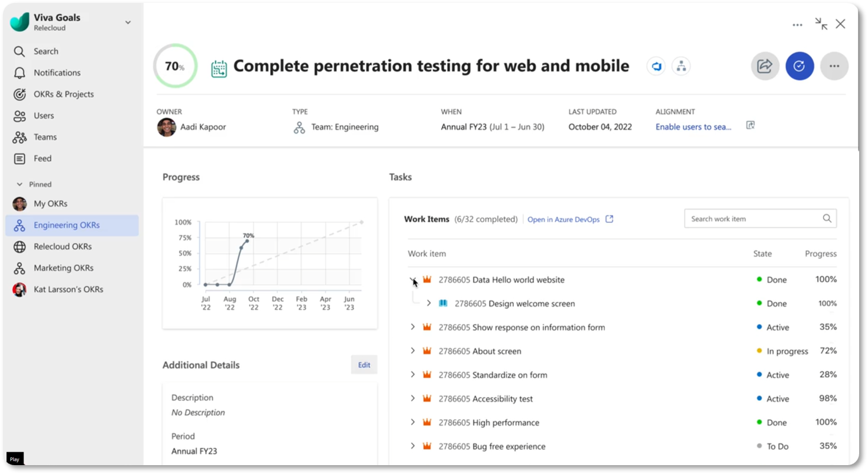
Task: Expand the Accessibility test work item
Action: pyautogui.click(x=413, y=398)
